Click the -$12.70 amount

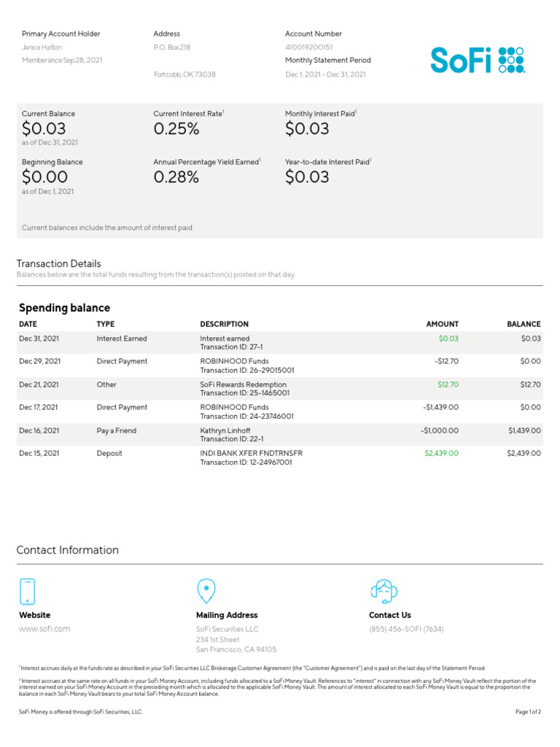446,361
